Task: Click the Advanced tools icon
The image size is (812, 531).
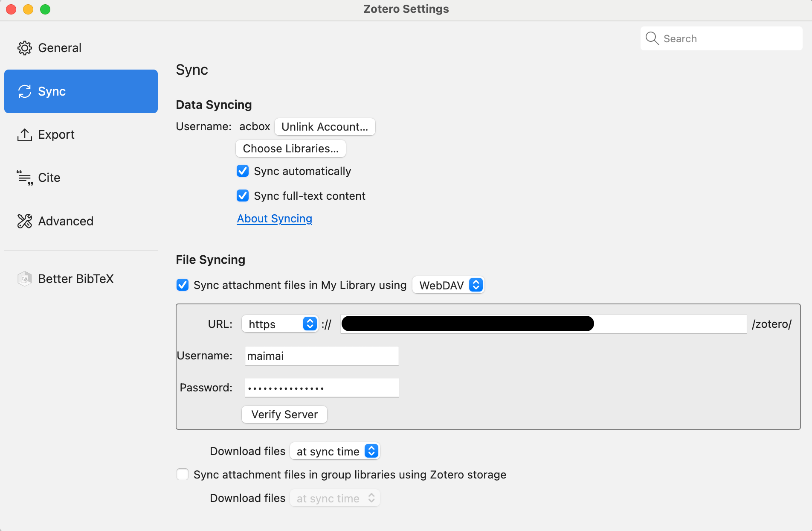Action: pyautogui.click(x=25, y=221)
